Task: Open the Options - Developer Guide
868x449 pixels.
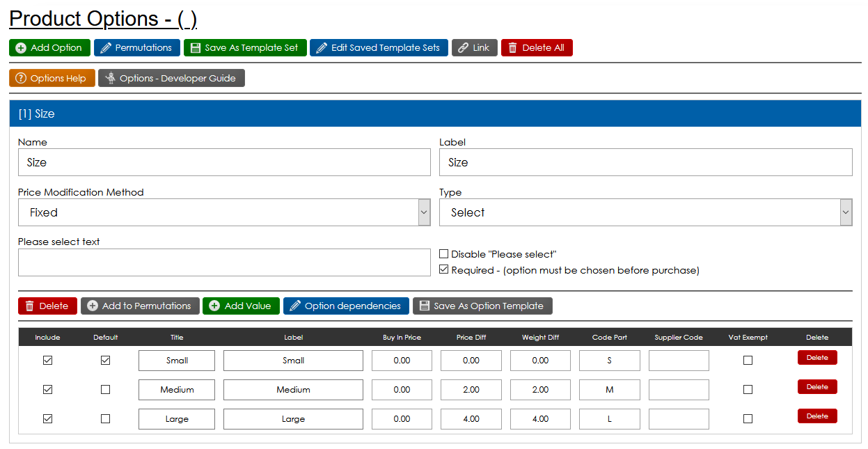Action: (x=171, y=79)
